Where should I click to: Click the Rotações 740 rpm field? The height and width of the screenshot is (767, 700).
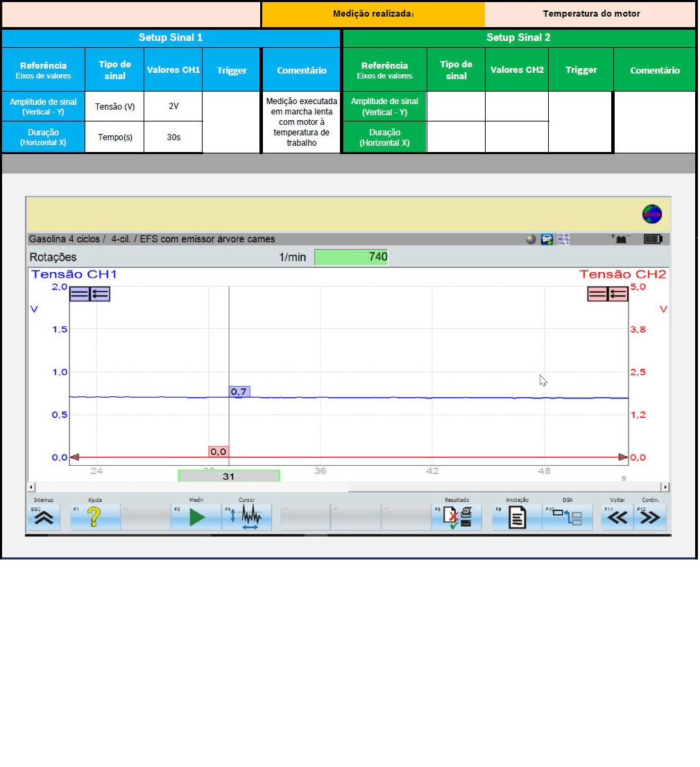pyautogui.click(x=351, y=257)
